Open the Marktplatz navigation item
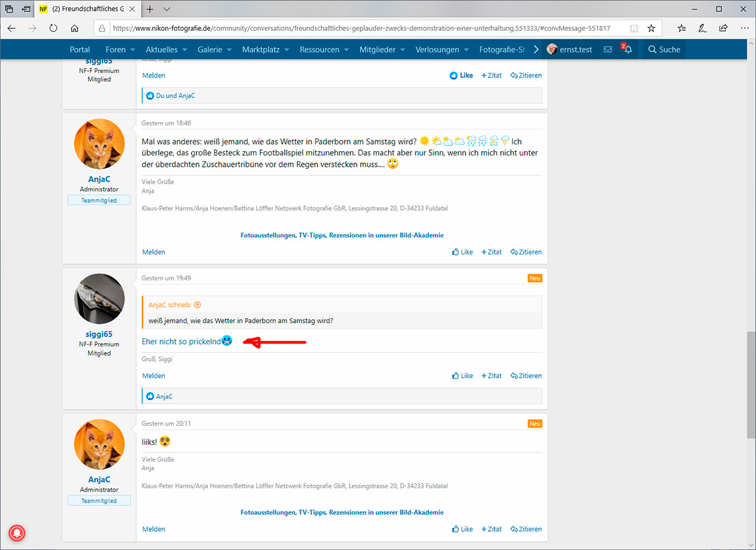This screenshot has width=756, height=550. [261, 50]
